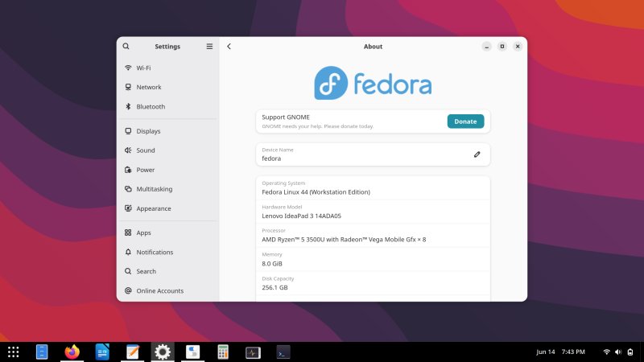
Task: Select Multitasking settings
Action: point(167,189)
